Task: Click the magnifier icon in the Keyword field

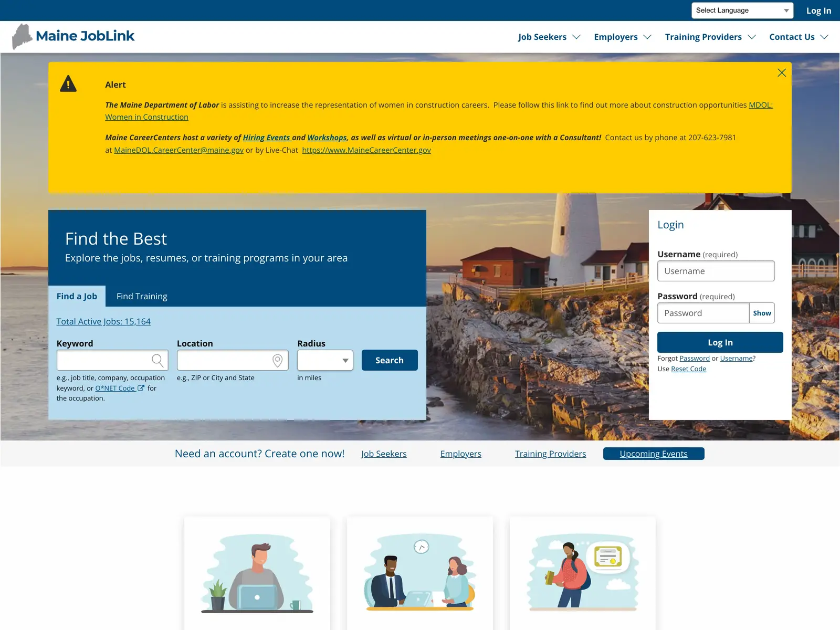Action: (157, 360)
